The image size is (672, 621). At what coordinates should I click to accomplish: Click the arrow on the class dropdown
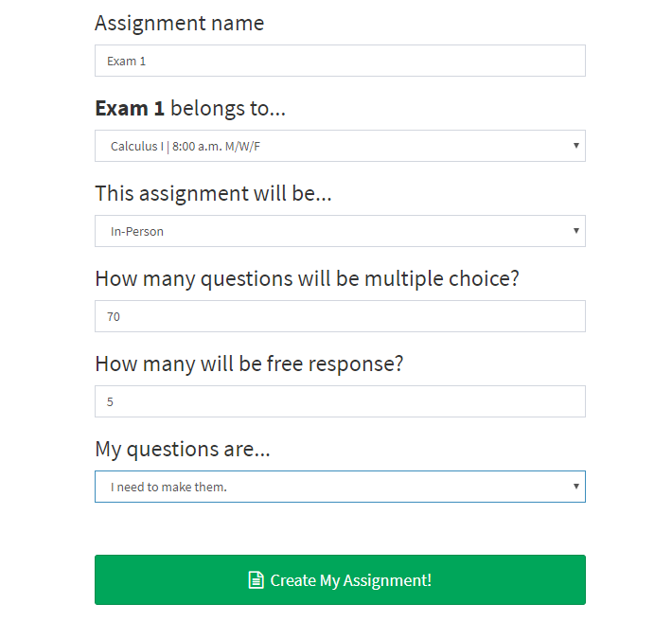(x=576, y=146)
